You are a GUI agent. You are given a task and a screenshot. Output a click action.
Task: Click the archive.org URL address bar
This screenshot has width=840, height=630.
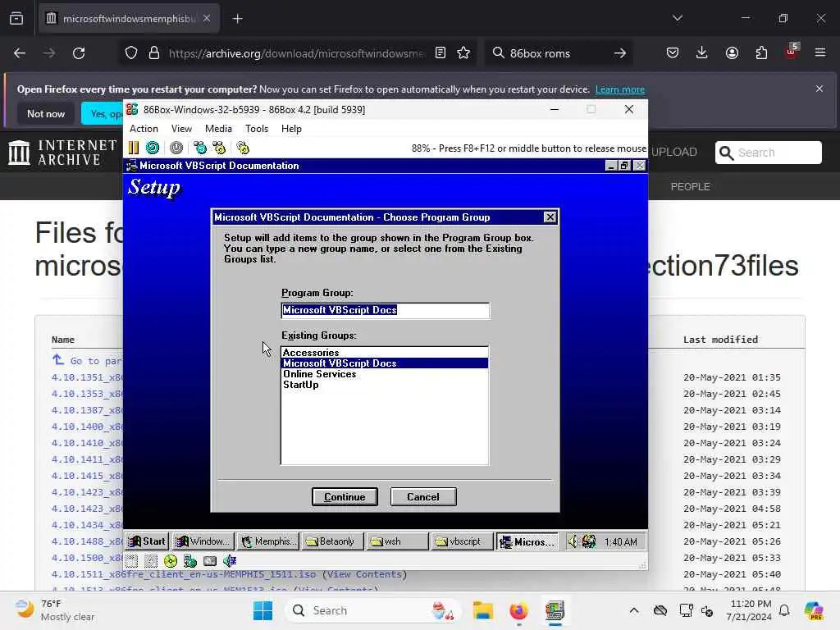click(x=296, y=53)
